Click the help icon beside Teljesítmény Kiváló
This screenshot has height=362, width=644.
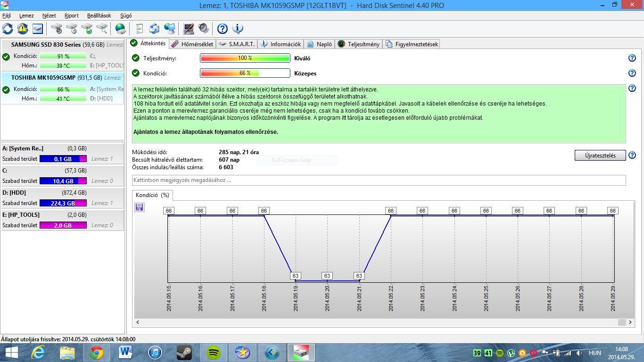click(632, 58)
